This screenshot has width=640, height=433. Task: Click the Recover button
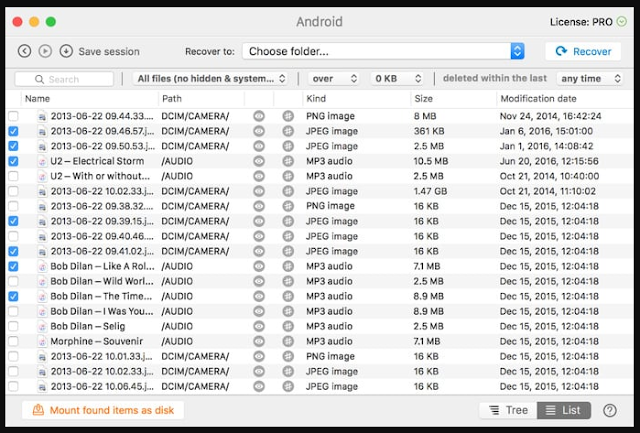[x=583, y=51]
